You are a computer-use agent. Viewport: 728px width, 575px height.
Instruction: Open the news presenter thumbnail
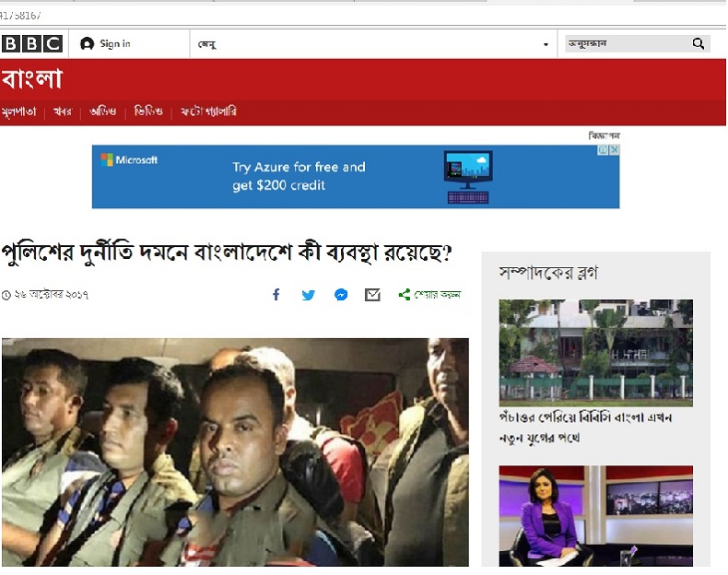[x=595, y=515]
